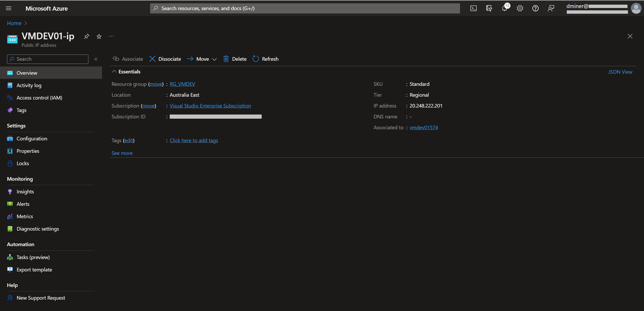Collapse the Essentials section
The height and width of the screenshot is (311, 644).
coord(114,72)
